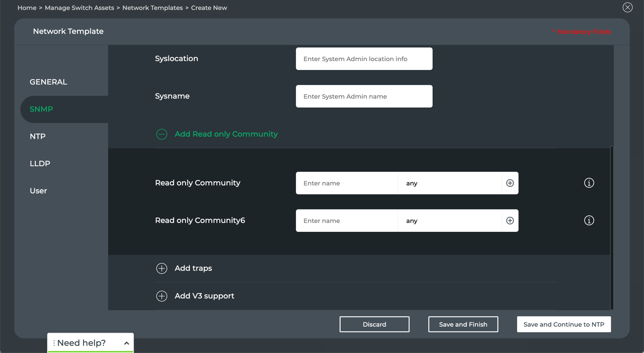Click the Sysname text field
The image size is (644, 353).
click(364, 96)
